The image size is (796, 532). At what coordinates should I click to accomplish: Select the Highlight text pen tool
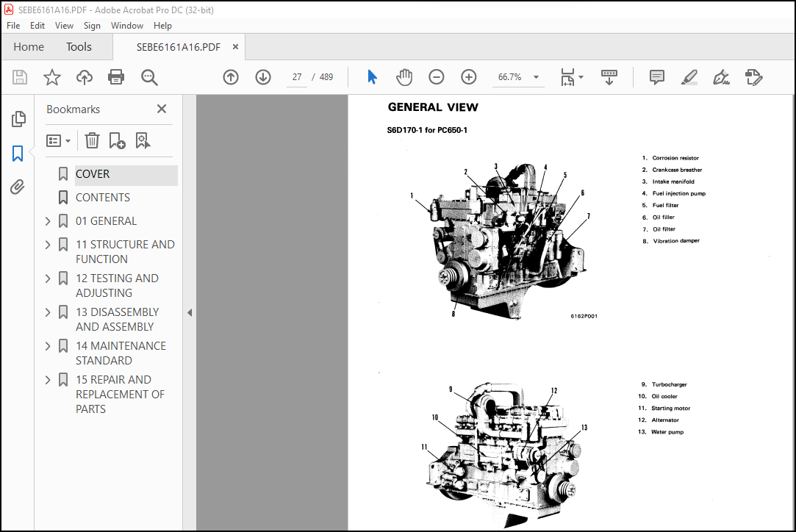tap(689, 77)
